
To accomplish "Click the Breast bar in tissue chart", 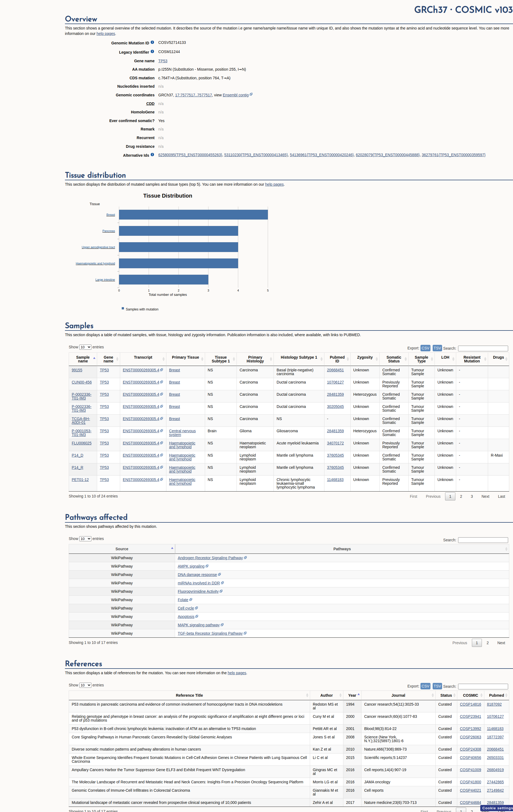I will pyautogui.click(x=193, y=215).
